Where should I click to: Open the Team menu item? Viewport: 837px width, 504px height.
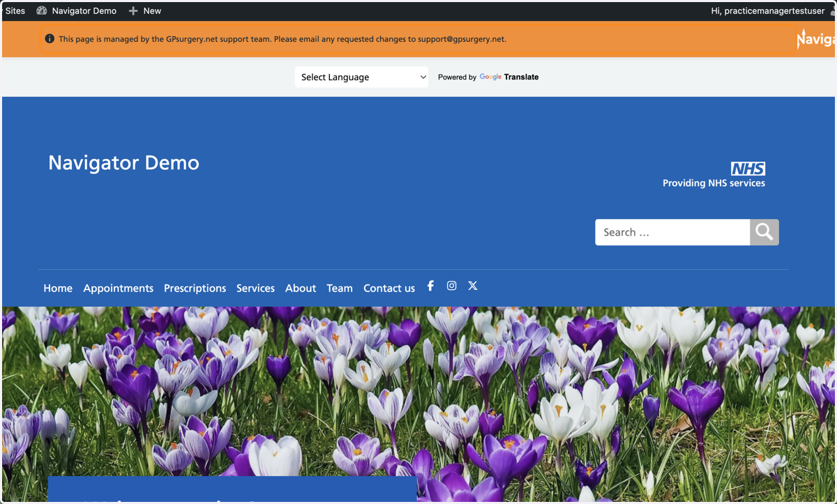tap(340, 288)
